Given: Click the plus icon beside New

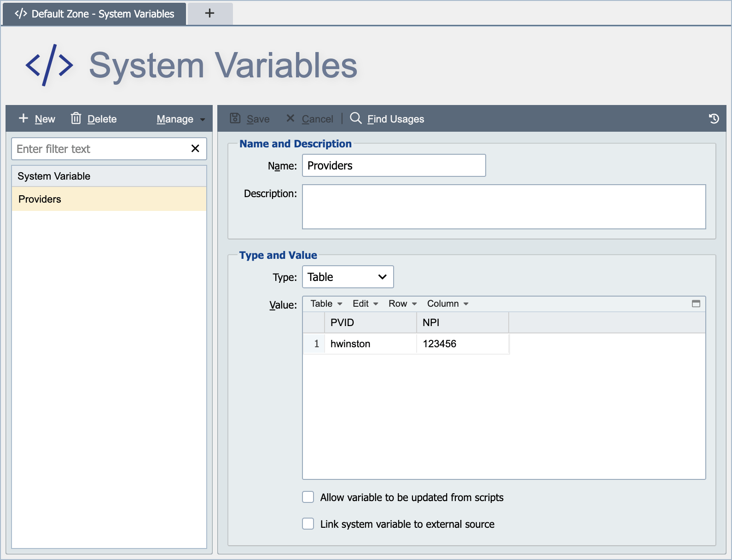Looking at the screenshot, I should [23, 118].
